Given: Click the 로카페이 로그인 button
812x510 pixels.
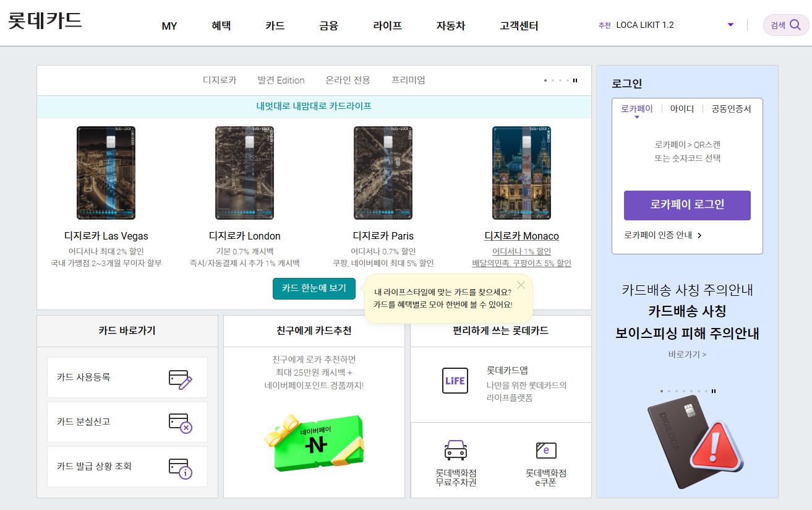Looking at the screenshot, I should [687, 205].
